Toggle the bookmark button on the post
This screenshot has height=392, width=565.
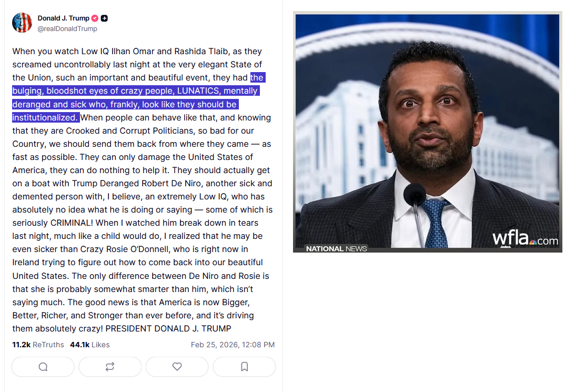[244, 367]
